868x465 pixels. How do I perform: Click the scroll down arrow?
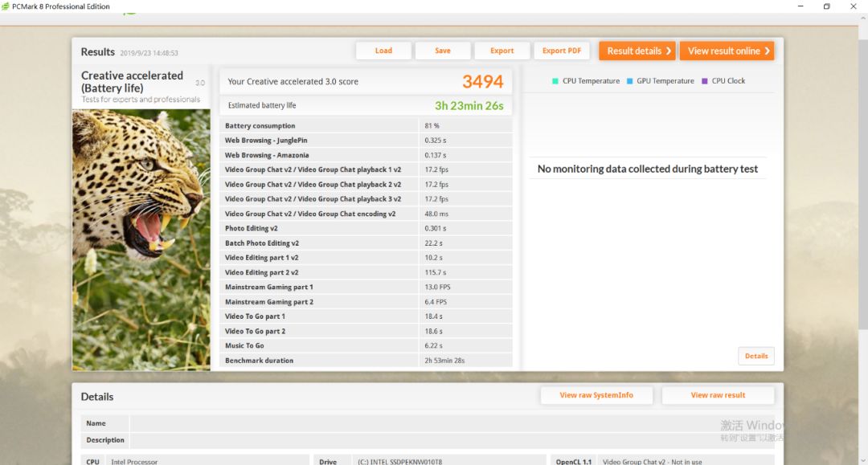863,460
